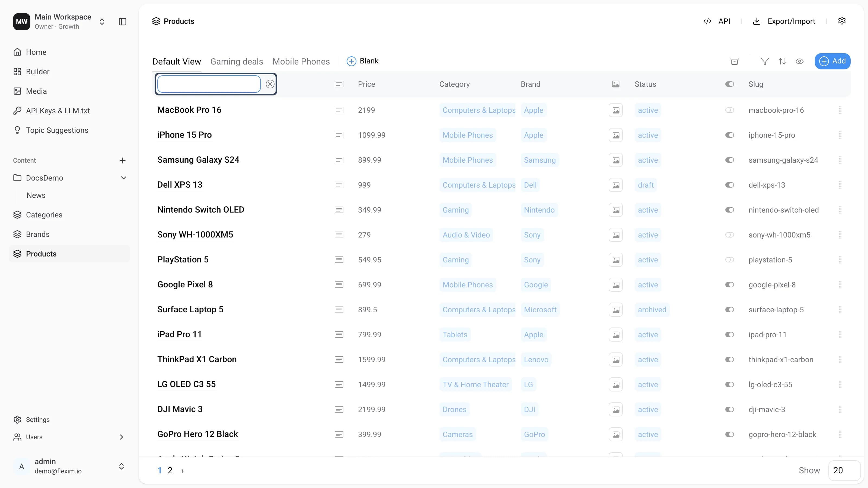Screen dimensions: 868x488
Task: Click drag handle for Sony WH-1000XM5 row
Action: [x=840, y=235]
